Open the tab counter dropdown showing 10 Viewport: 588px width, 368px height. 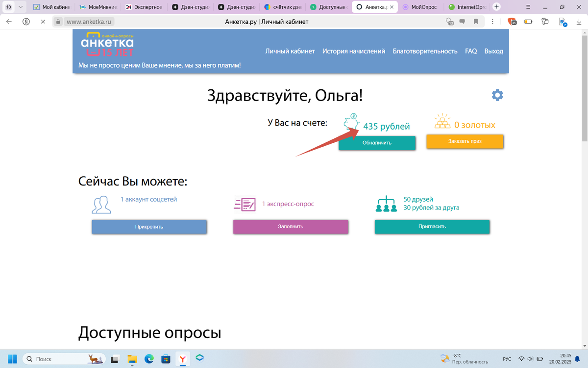coord(10,7)
